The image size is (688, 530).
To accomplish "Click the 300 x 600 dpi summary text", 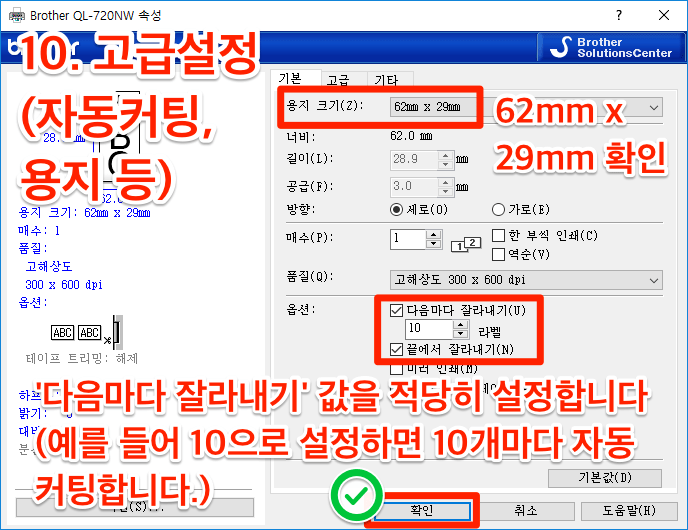I will click(x=64, y=285).
